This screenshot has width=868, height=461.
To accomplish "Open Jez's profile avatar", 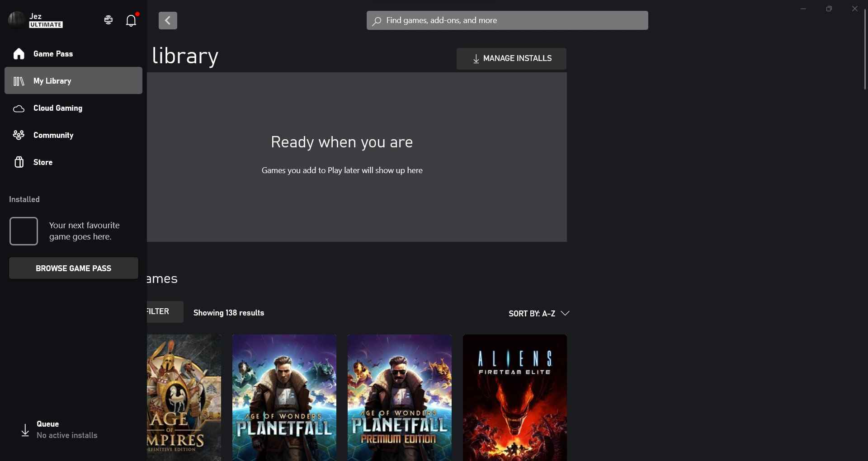I will 16,20.
